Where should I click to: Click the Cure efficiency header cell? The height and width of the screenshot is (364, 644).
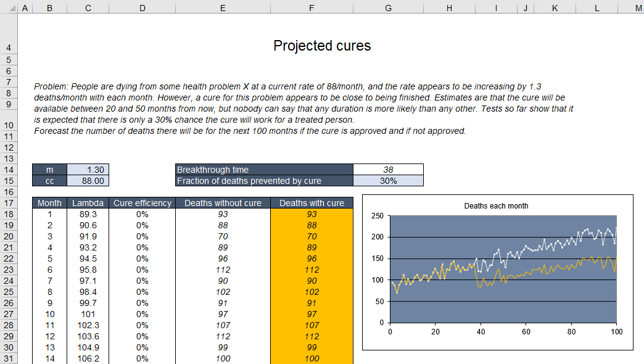(x=142, y=202)
